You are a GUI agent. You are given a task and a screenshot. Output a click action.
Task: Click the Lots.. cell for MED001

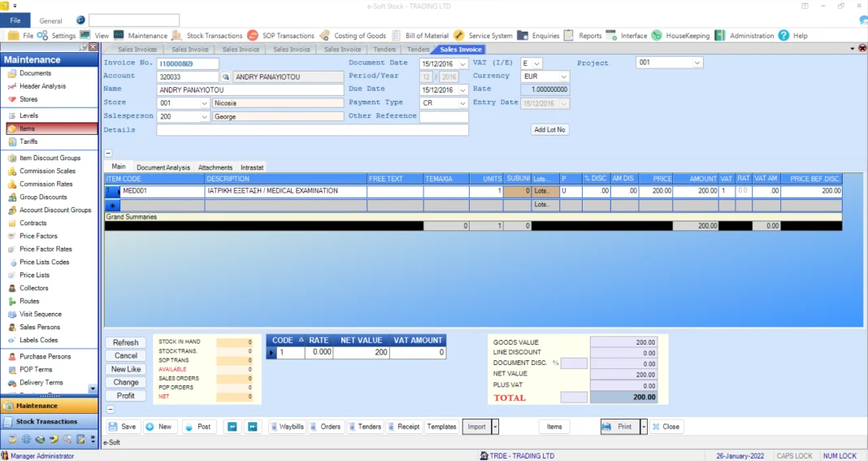545,191
